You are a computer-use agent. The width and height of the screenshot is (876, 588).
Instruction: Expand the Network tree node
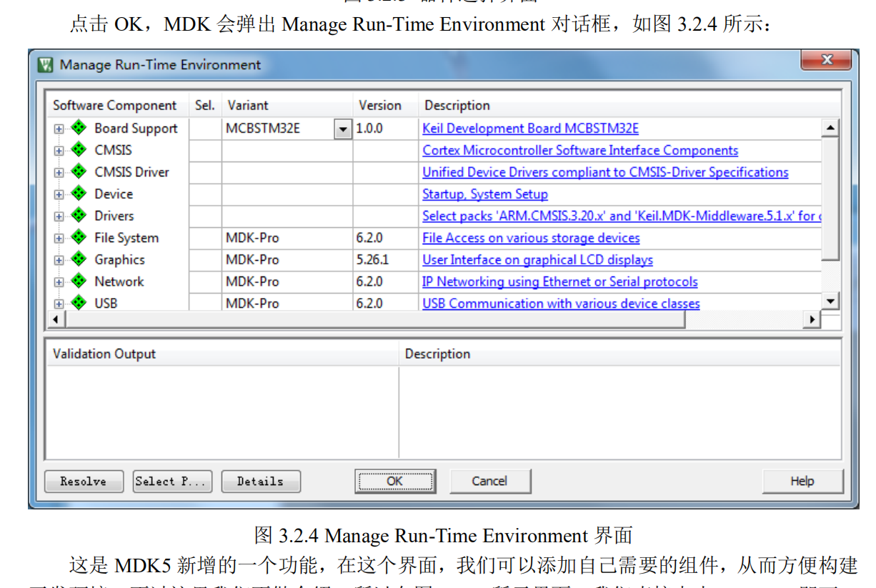(59, 282)
